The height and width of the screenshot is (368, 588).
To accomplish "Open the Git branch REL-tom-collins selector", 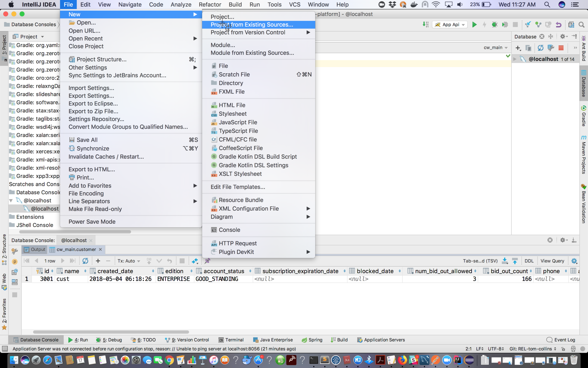I will pos(532,349).
